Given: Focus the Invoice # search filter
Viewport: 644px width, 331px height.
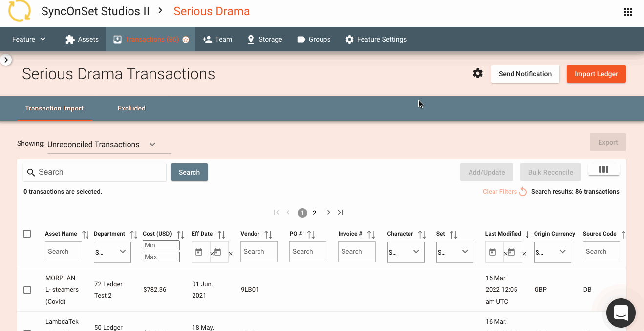Looking at the screenshot, I should (x=357, y=252).
